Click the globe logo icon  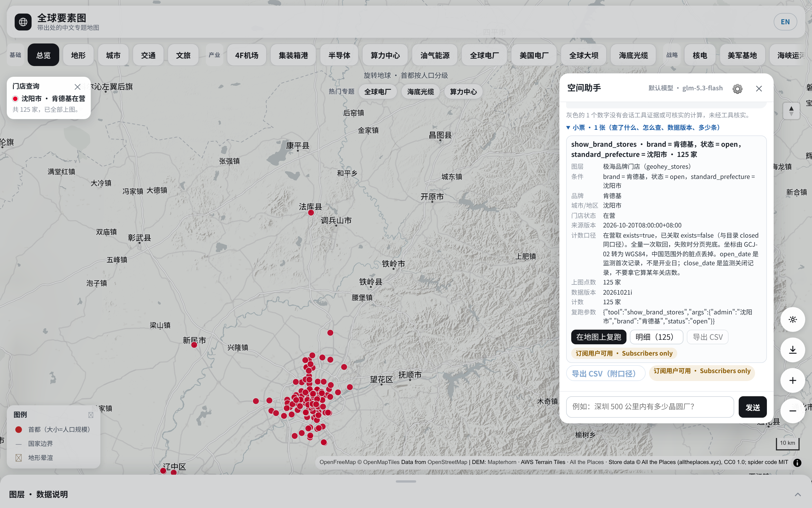23,22
